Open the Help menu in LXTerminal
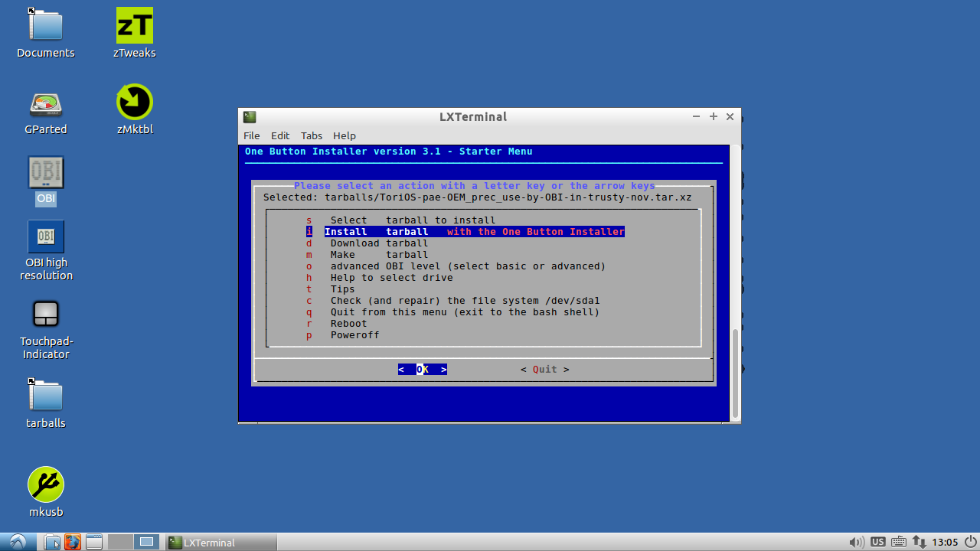 (345, 135)
